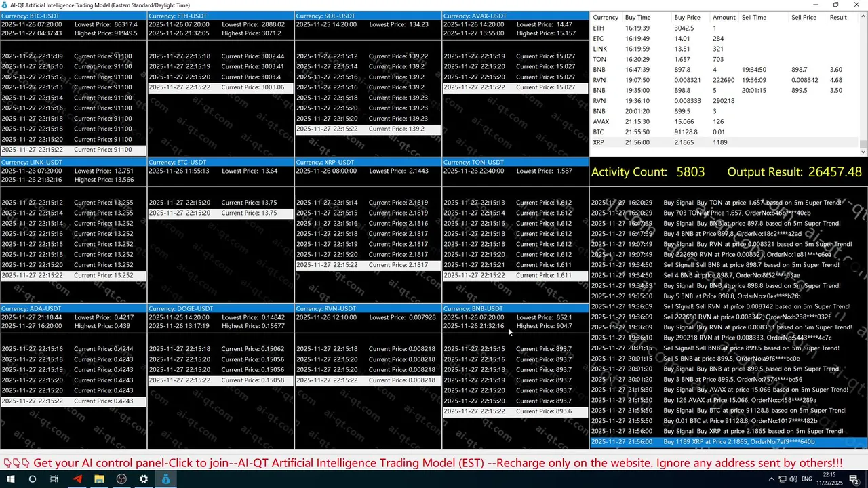
Task: Select log line 'Buy 126 AVAX at Price 15.066'
Action: [x=729, y=400]
